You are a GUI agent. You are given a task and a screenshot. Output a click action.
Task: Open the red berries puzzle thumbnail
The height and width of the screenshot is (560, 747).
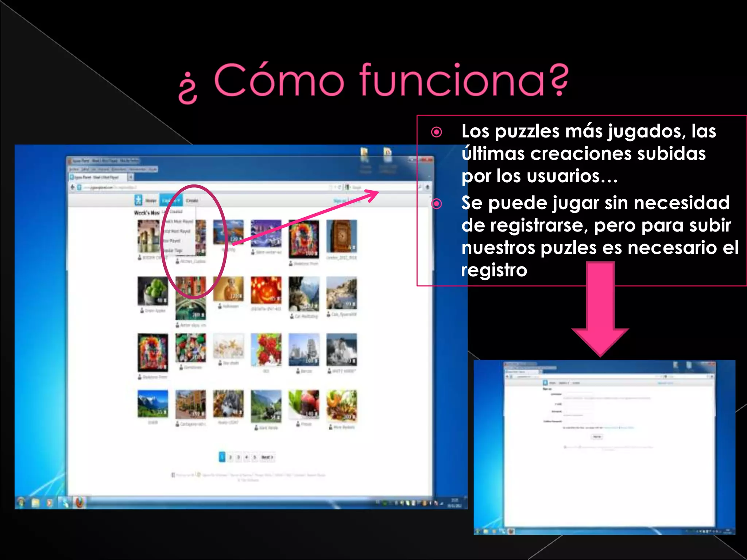point(266,350)
